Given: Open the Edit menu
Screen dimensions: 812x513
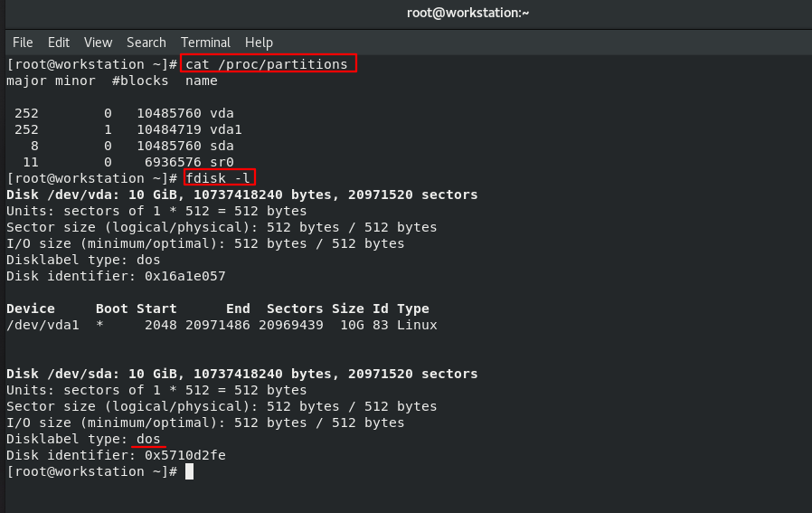Looking at the screenshot, I should (x=59, y=43).
